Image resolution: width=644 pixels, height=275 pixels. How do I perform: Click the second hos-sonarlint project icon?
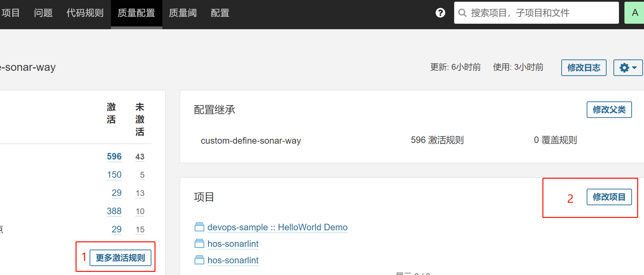(199, 260)
